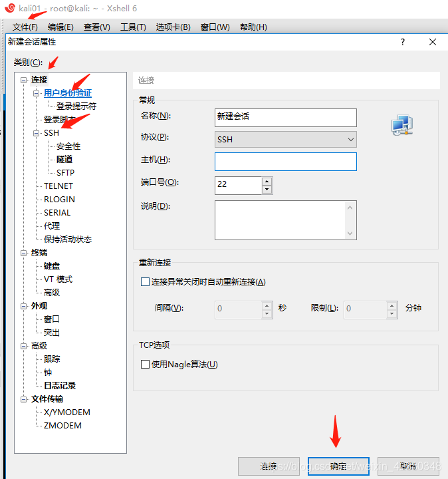Open the 查看(V) menu
448x479 pixels.
[x=97, y=27]
